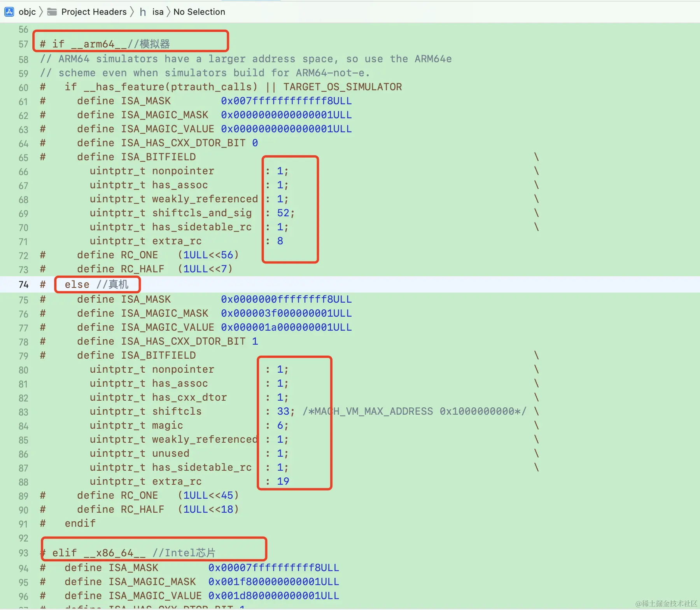
Task: Click value 0x001d800000000001ULL on line 96
Action: coord(274,596)
